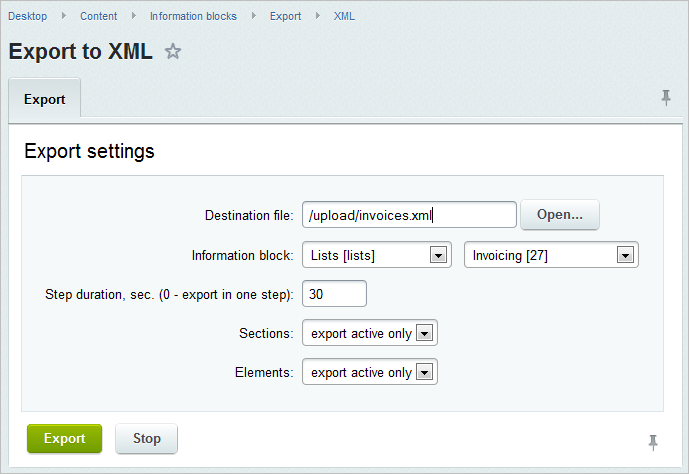Screen dimensions: 689x474
Task: Click the pin icon near the Stop button
Action: coord(653,442)
